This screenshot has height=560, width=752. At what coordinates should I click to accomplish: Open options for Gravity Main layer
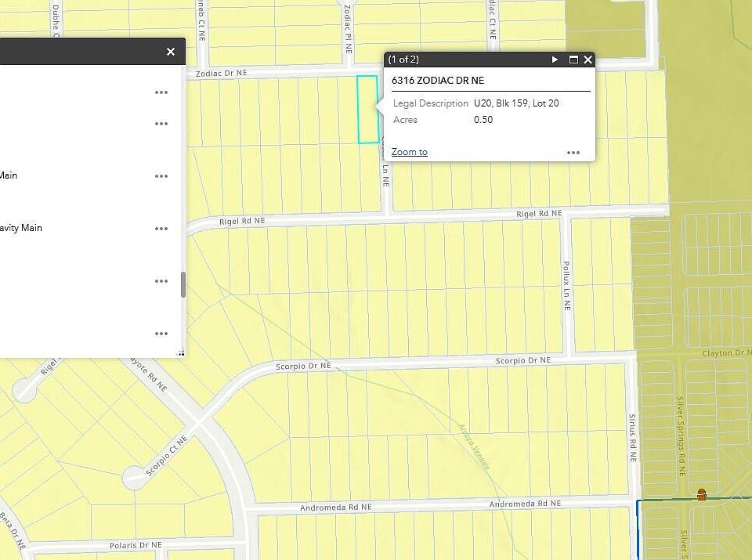161,229
